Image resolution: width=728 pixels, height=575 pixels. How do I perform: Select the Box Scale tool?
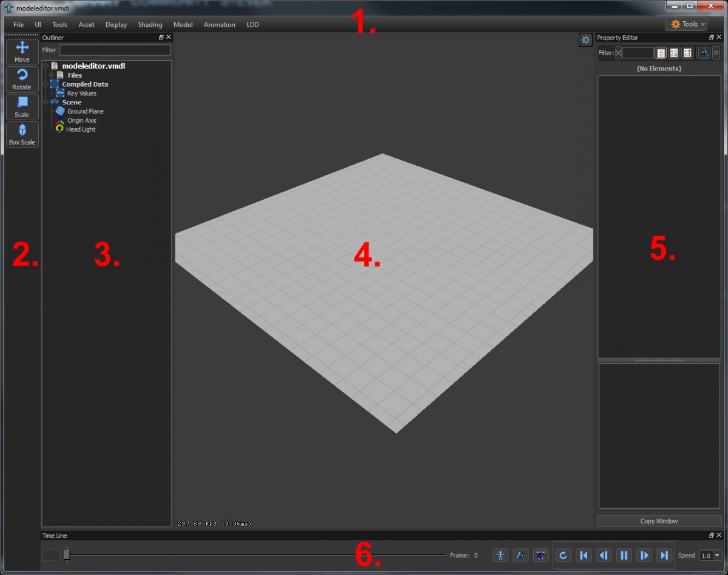click(22, 134)
